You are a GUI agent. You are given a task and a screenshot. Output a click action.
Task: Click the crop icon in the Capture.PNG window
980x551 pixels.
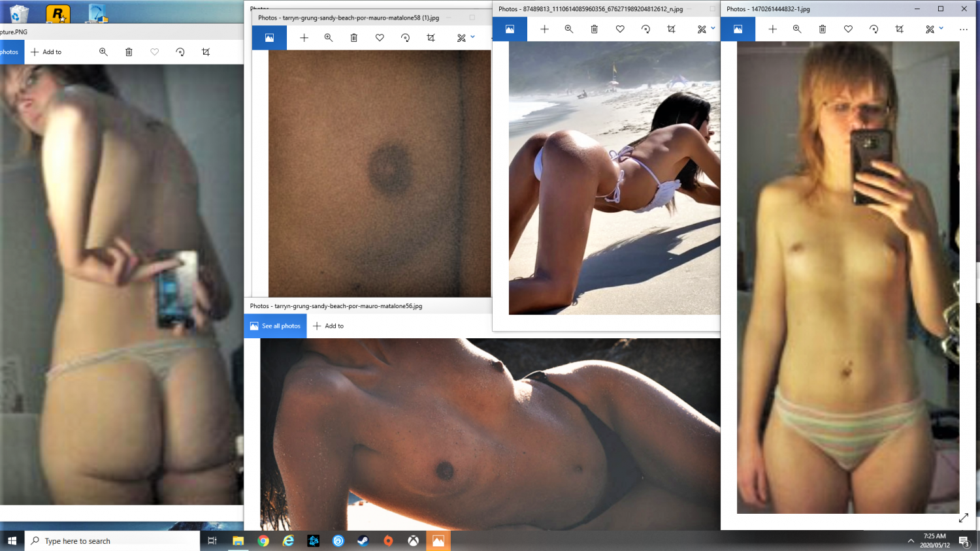pyautogui.click(x=206, y=52)
